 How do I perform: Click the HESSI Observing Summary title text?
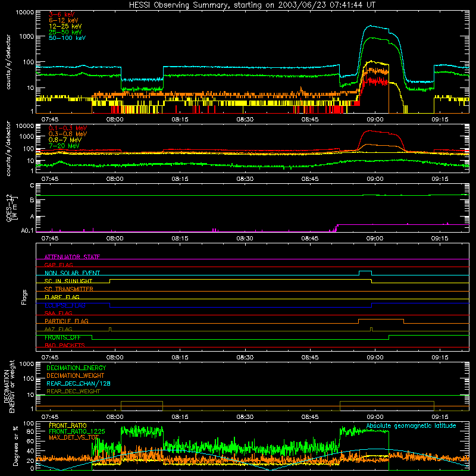pyautogui.click(x=252, y=5)
